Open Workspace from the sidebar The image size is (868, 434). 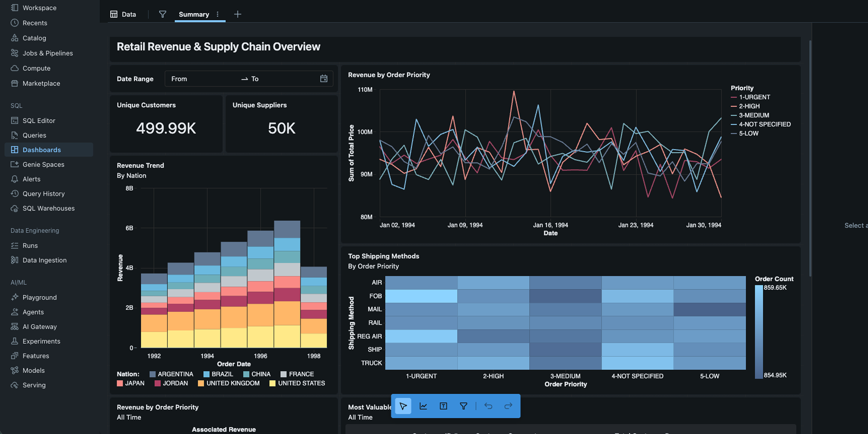[34, 8]
